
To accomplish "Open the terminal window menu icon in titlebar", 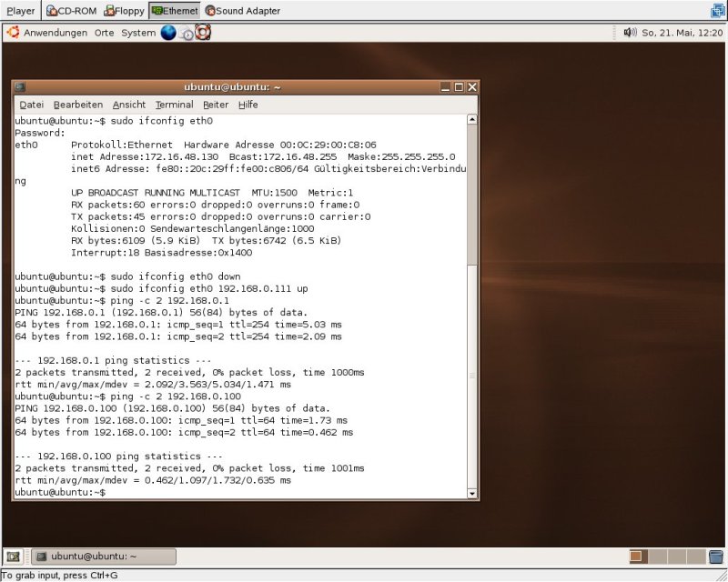I will click(20, 87).
